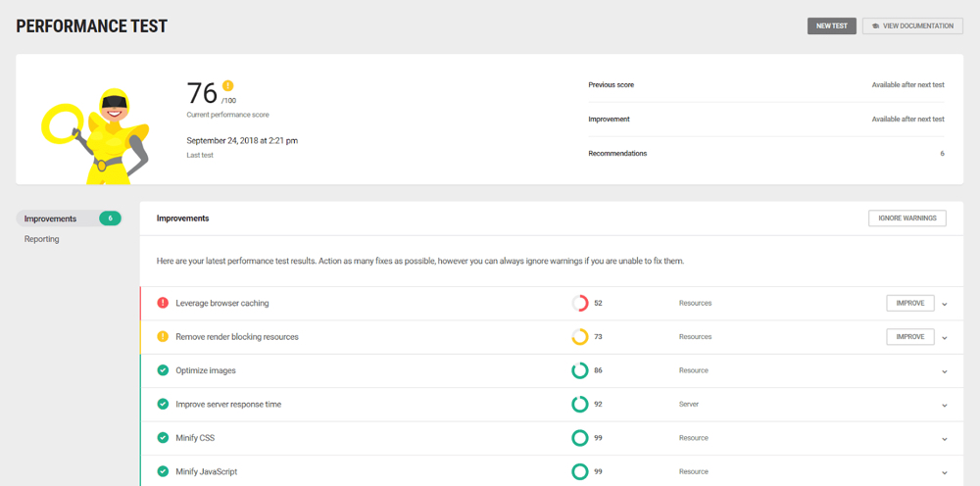
Task: Click the Ignore Warnings button
Action: [x=906, y=218]
